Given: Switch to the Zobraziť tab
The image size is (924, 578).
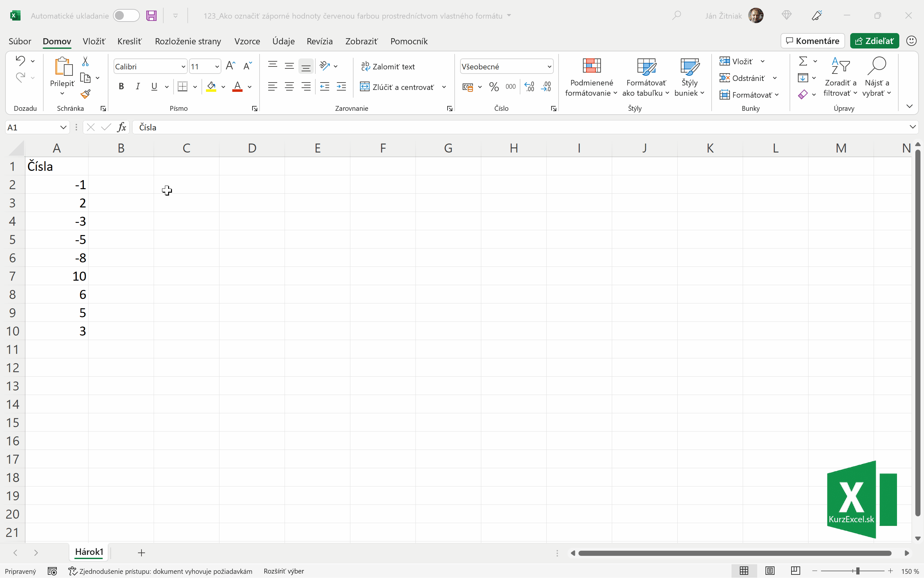Looking at the screenshot, I should pyautogui.click(x=362, y=41).
